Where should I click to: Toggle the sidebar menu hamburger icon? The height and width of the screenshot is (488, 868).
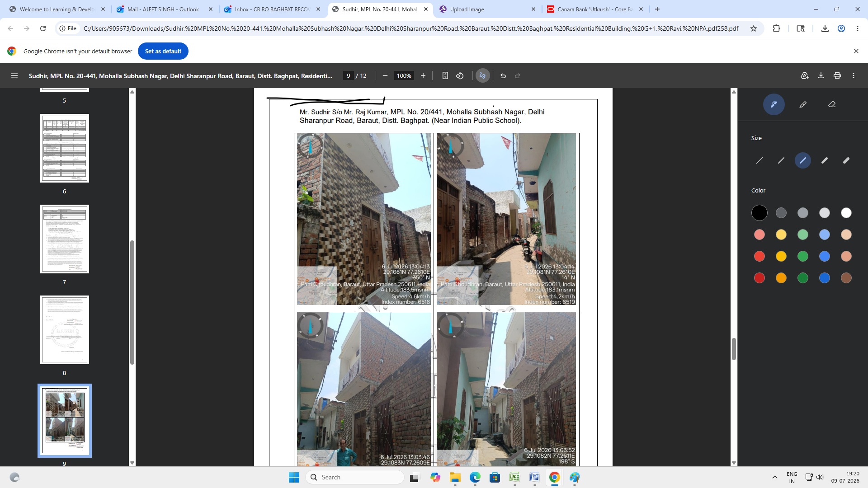[14, 76]
